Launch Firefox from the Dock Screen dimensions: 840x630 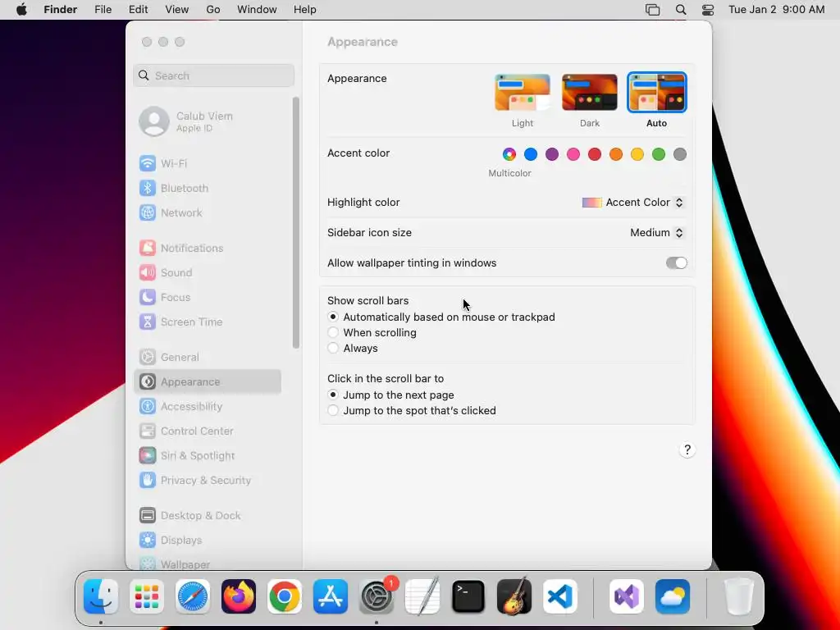(239, 596)
